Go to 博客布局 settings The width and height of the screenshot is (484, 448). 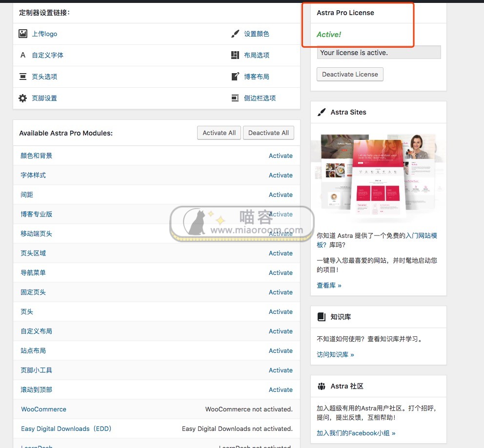tap(257, 77)
